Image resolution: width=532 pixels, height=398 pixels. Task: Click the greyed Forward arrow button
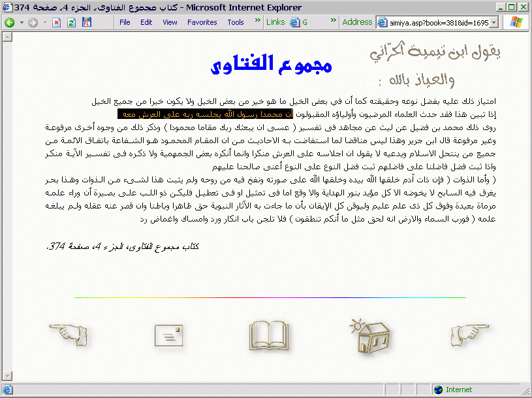pos(33,23)
